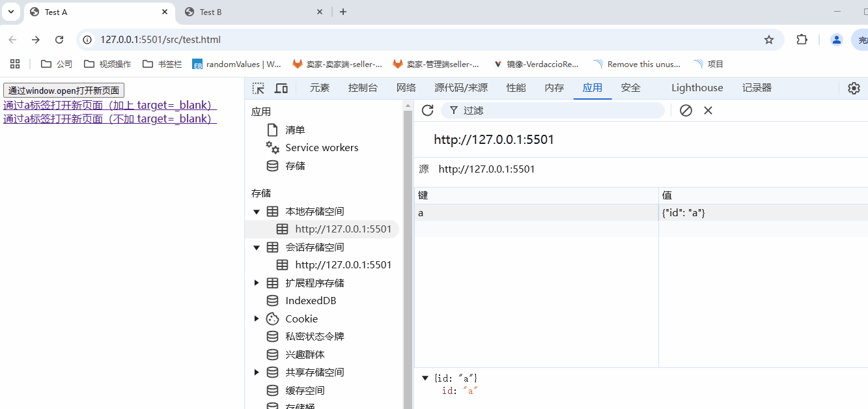
Task: Switch to 元素 DevTools panel
Action: tap(320, 88)
